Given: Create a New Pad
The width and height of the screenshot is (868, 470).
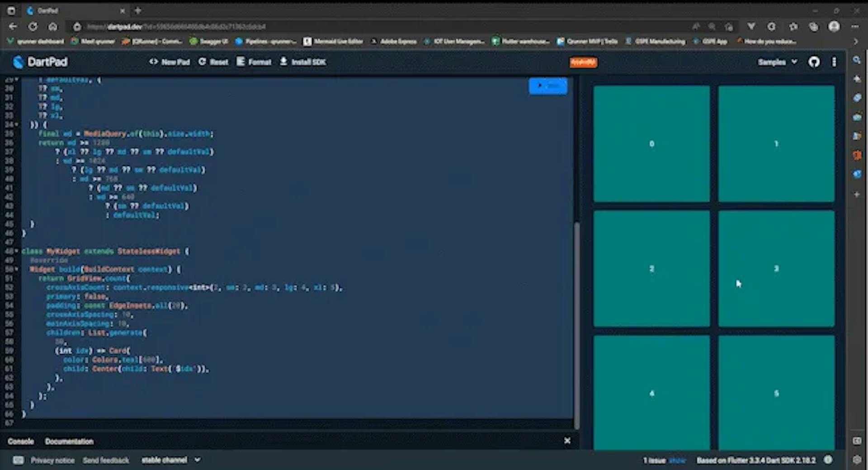Looking at the screenshot, I should point(170,62).
